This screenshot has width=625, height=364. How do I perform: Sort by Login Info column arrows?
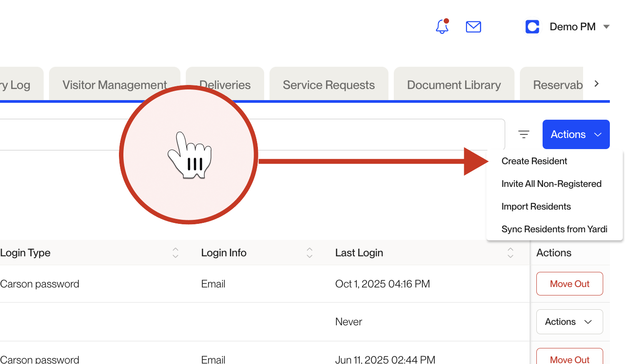click(x=310, y=253)
